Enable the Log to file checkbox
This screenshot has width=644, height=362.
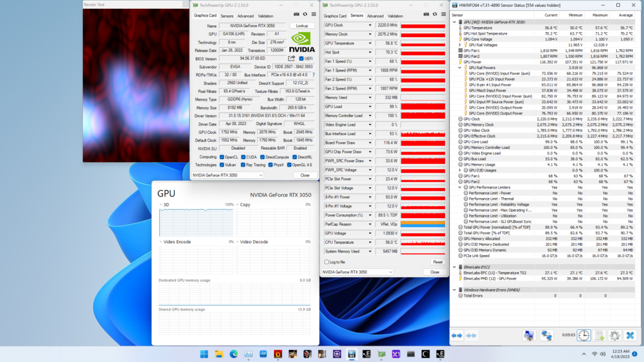point(326,262)
